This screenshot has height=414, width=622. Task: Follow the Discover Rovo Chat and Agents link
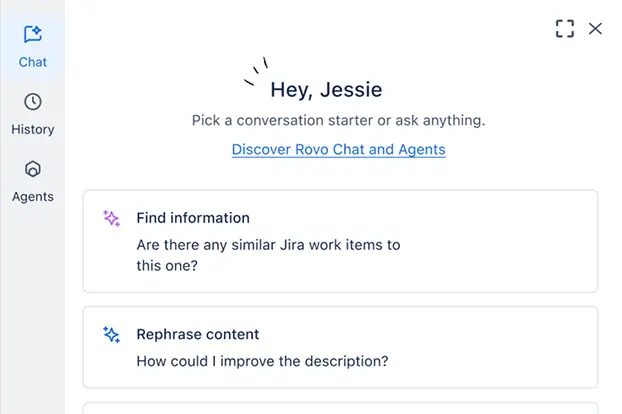[338, 149]
